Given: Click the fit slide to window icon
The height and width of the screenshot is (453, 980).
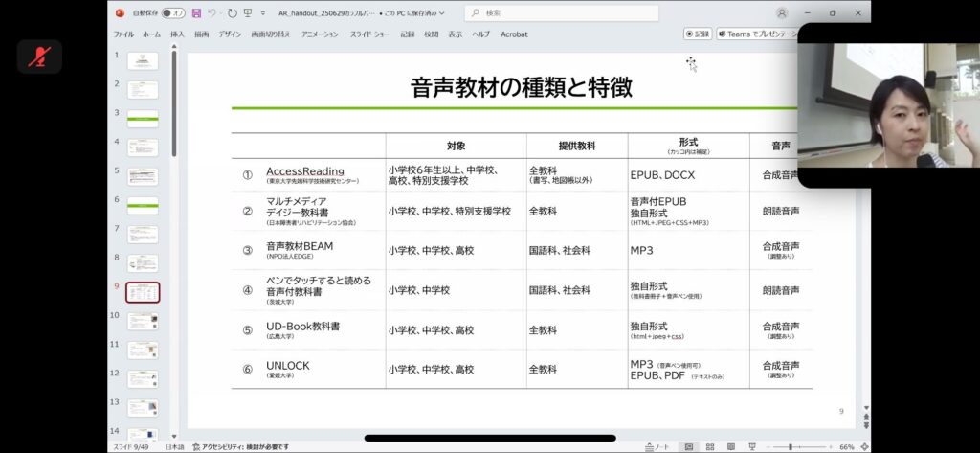Looking at the screenshot, I should tap(864, 446).
